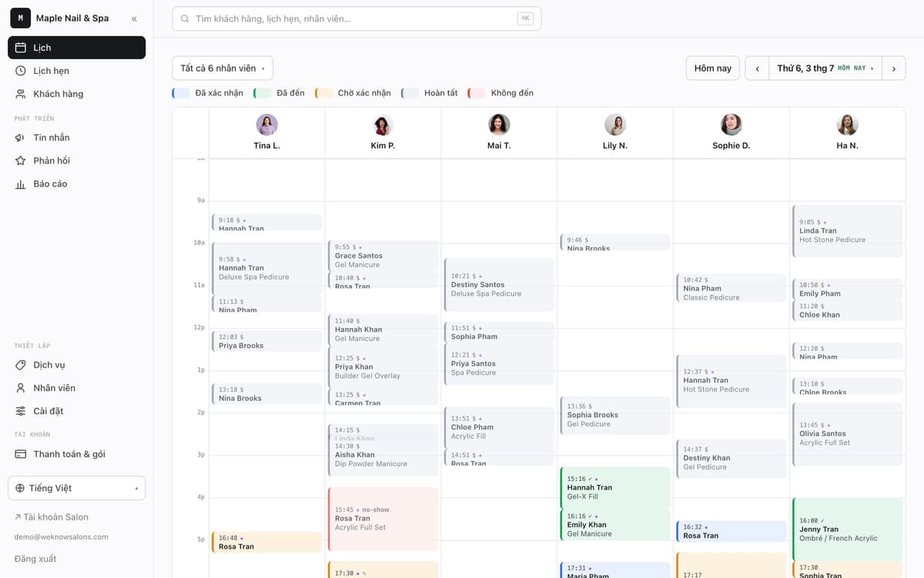This screenshot has width=924, height=578.
Task: Toggle the Hoàn tất status filter
Action: [x=430, y=93]
